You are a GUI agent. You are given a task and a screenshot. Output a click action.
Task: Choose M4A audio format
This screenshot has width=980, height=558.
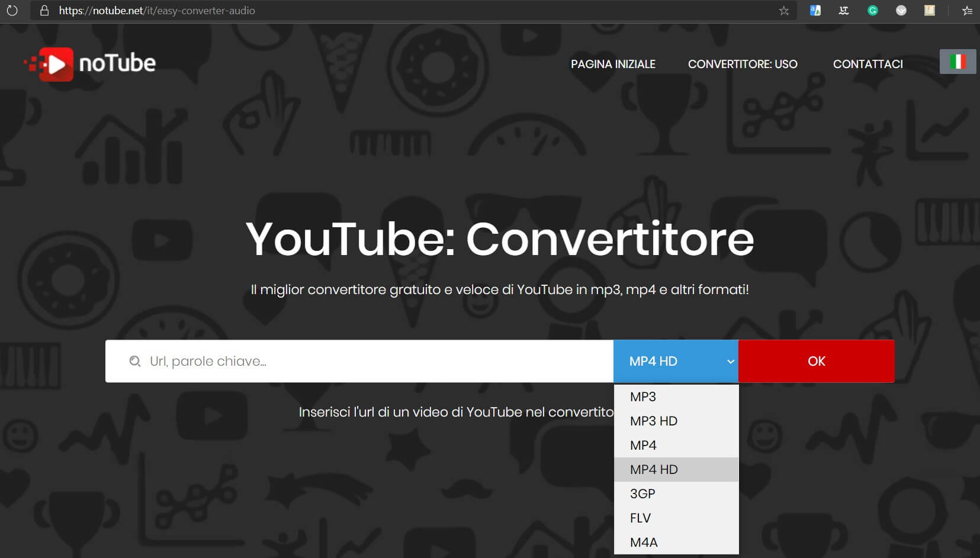click(644, 542)
